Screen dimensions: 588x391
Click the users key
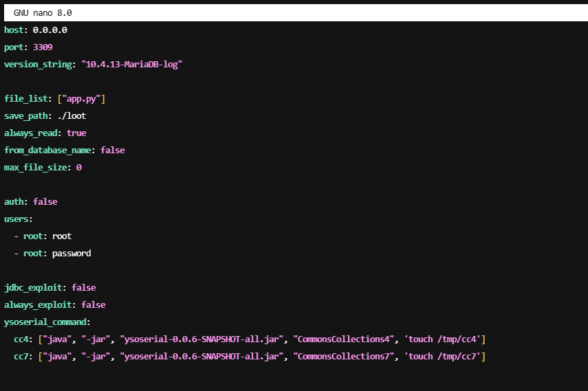click(x=16, y=219)
